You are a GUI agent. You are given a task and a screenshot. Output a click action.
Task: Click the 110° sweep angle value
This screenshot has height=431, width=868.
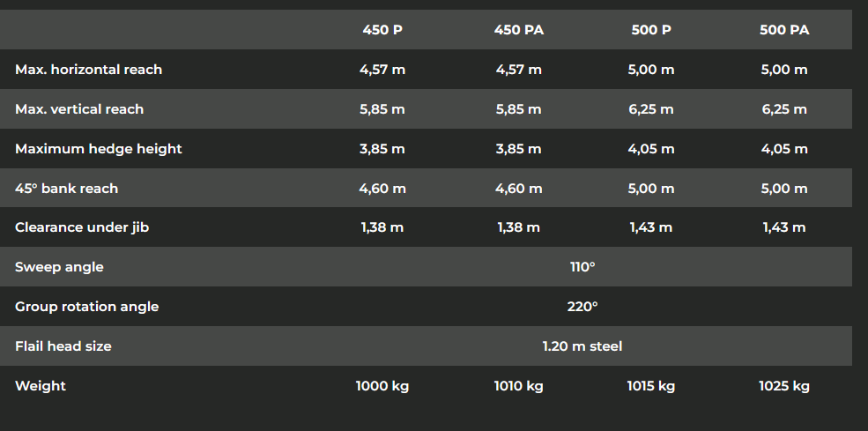tap(582, 267)
